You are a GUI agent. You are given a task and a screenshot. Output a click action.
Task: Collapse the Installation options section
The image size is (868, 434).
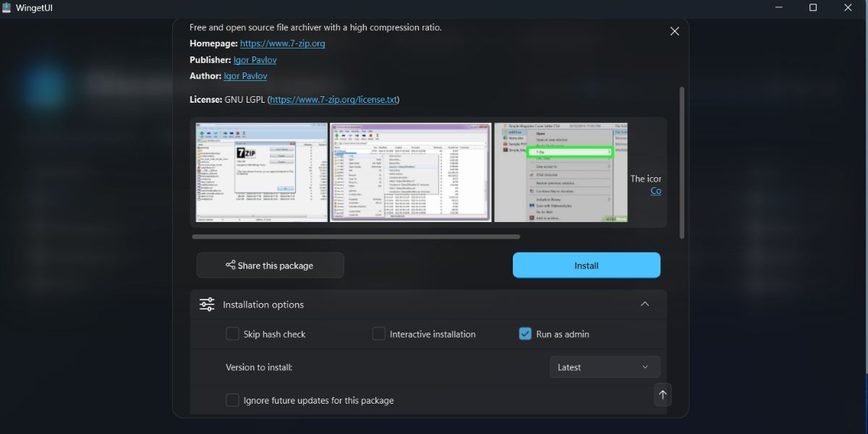[x=644, y=305]
